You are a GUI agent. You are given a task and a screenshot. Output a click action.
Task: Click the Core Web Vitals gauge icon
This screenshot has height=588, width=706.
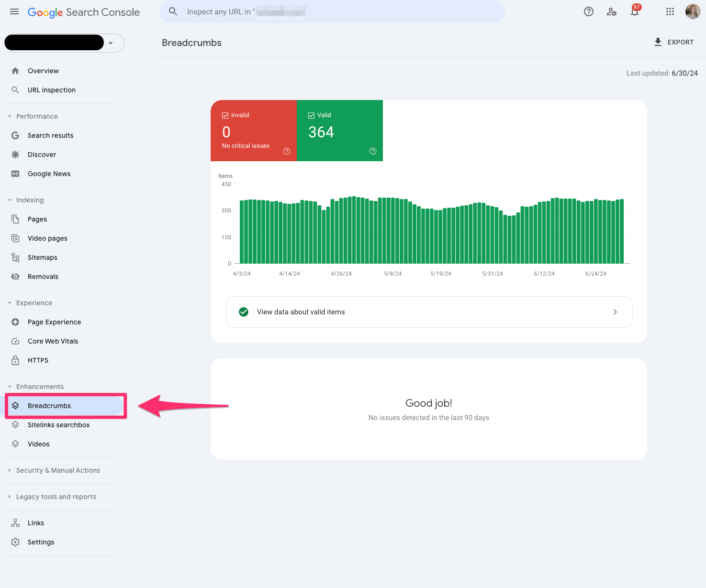point(15,341)
